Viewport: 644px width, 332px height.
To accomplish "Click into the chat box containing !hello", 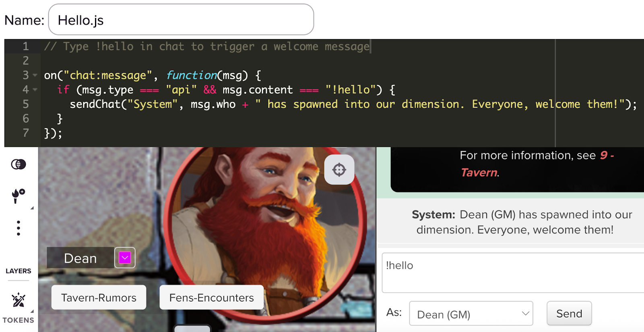I will tap(511, 272).
